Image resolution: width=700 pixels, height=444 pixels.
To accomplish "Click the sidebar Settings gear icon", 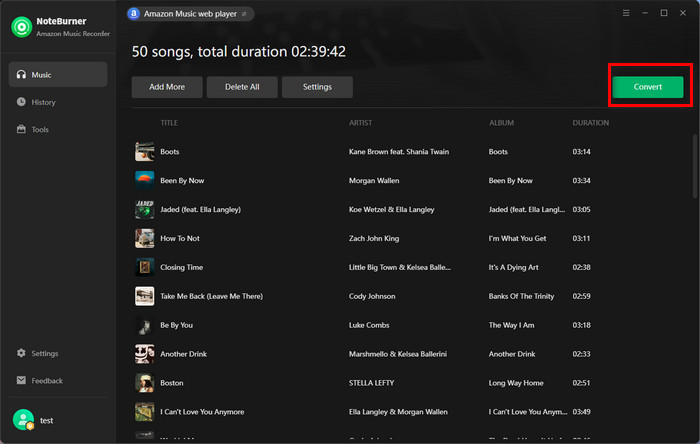I will (x=21, y=353).
